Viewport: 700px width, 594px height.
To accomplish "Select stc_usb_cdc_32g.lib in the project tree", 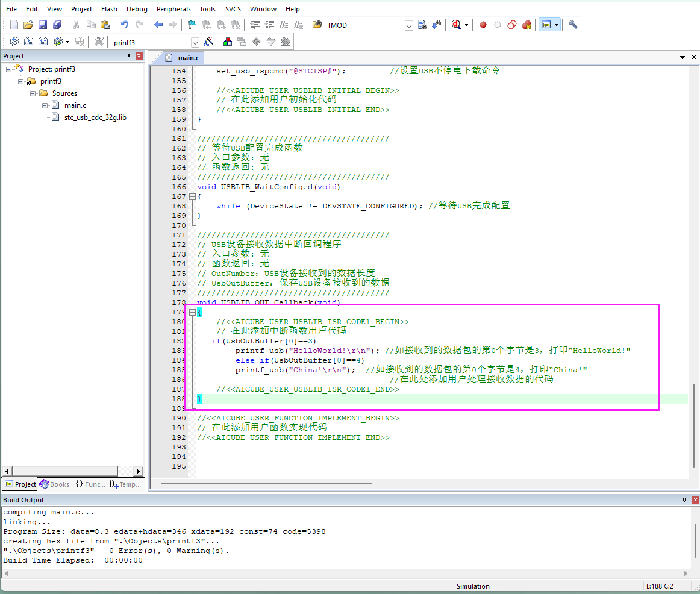I will pyautogui.click(x=95, y=117).
